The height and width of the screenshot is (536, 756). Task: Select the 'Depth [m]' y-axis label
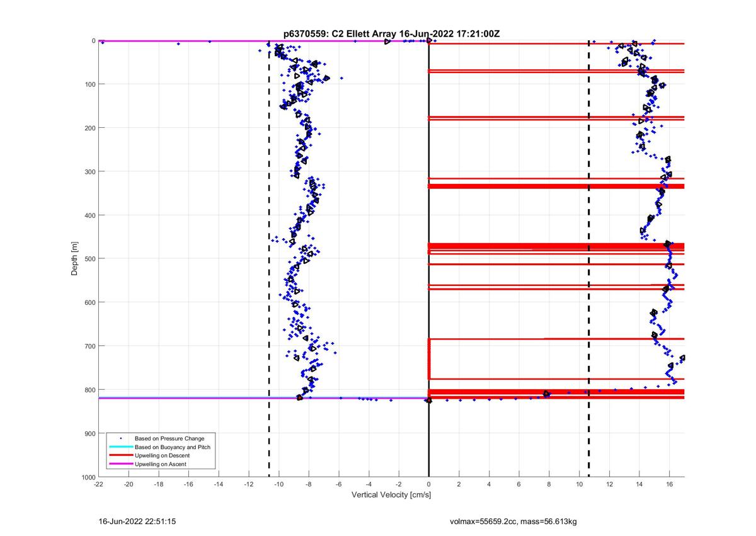click(x=75, y=258)
